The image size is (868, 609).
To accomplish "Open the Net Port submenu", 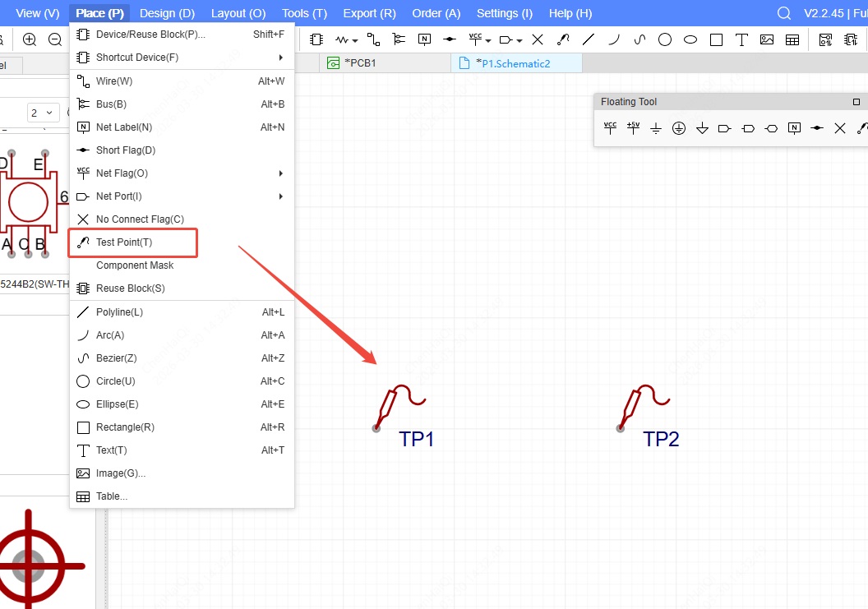I will [x=181, y=196].
